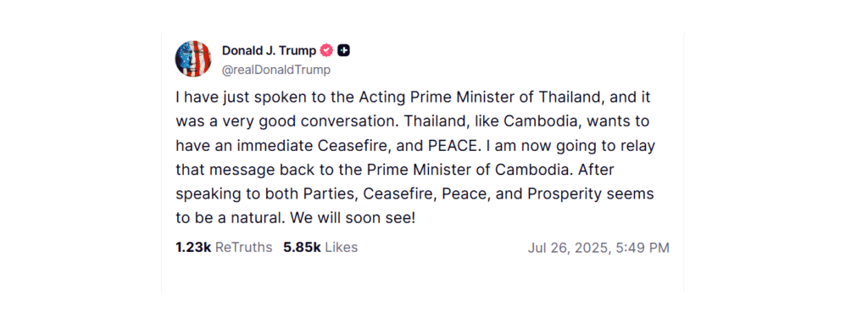Click the red verified checkmark badge
The width and height of the screenshot is (868, 319).
click(326, 50)
